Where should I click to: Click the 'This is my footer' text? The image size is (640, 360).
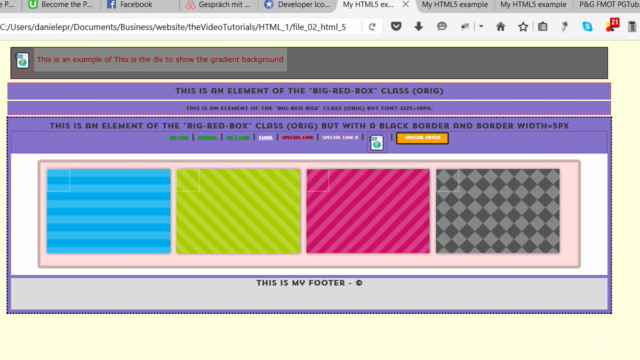[x=309, y=283]
